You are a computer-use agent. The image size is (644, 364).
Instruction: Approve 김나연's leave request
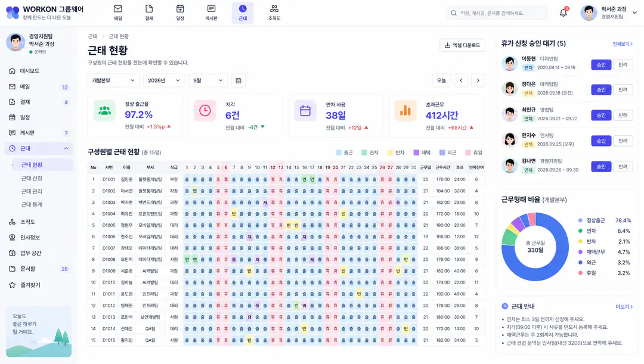[x=601, y=167]
